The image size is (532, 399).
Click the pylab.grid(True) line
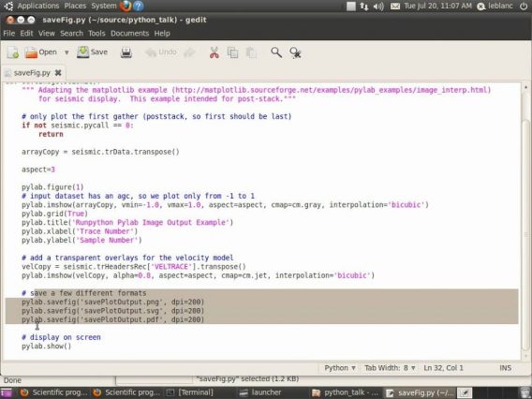tap(54, 214)
